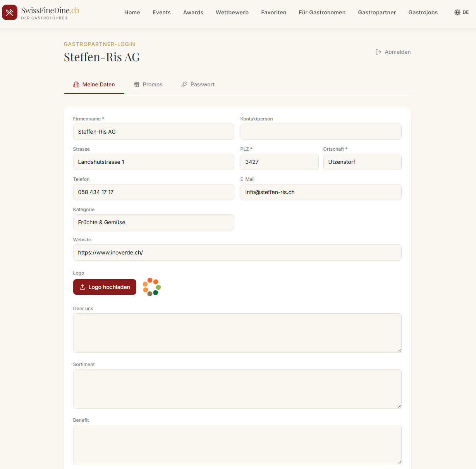Click the uploaded company logo thumbnail

pos(151,287)
